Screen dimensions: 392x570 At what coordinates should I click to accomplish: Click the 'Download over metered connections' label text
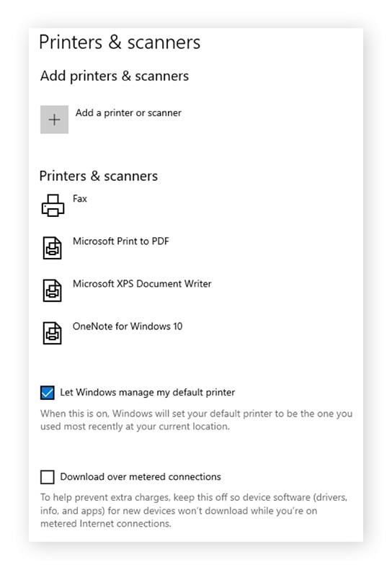pyautogui.click(x=141, y=477)
